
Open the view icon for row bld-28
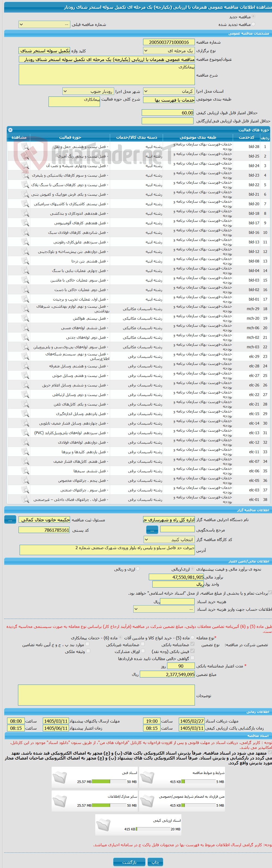(x=25, y=146)
